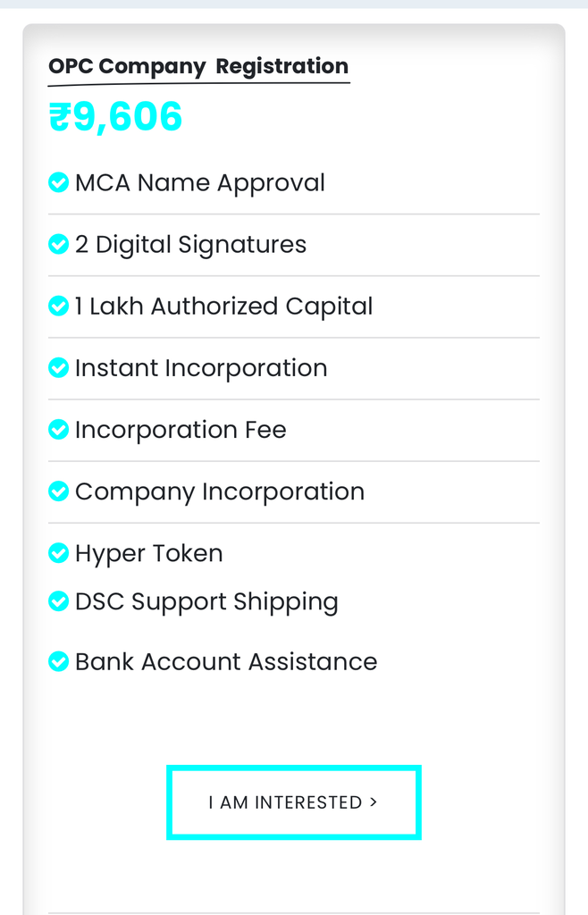
Task: Click the chevron arrow inside the interested button
Action: tap(373, 802)
